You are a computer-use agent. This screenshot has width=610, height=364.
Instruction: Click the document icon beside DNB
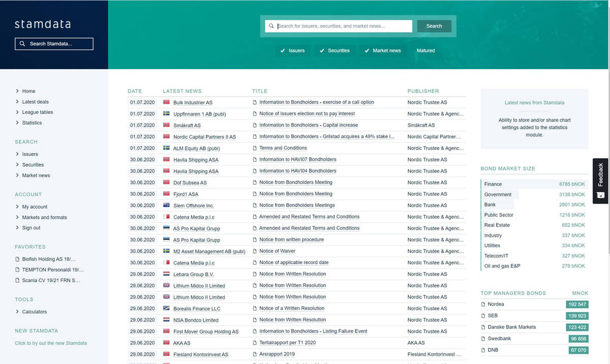pyautogui.click(x=483, y=350)
